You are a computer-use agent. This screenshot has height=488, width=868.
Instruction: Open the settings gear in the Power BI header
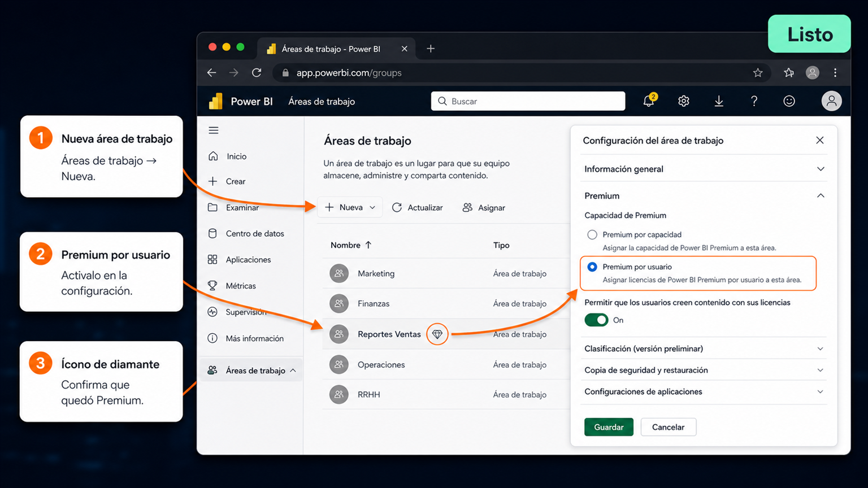tap(684, 101)
